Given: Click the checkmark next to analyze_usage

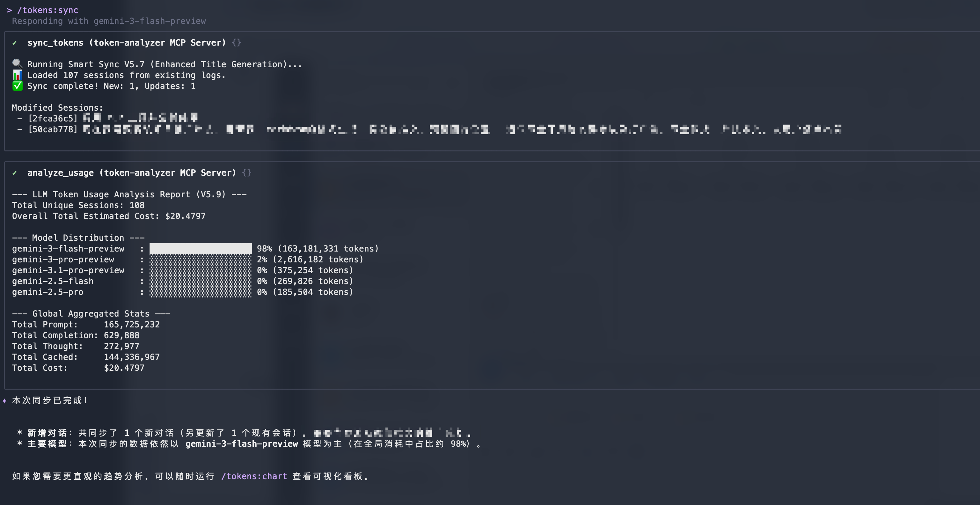Looking at the screenshot, I should 14,173.
